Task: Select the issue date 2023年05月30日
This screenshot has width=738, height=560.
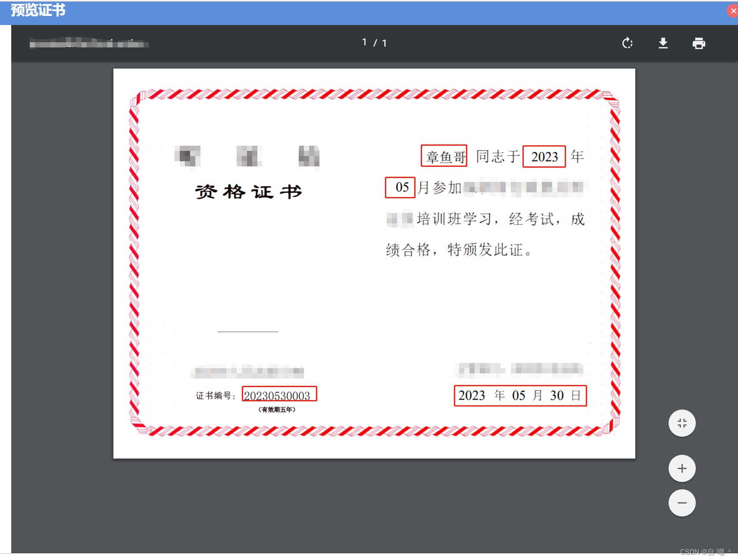Action: (x=520, y=395)
